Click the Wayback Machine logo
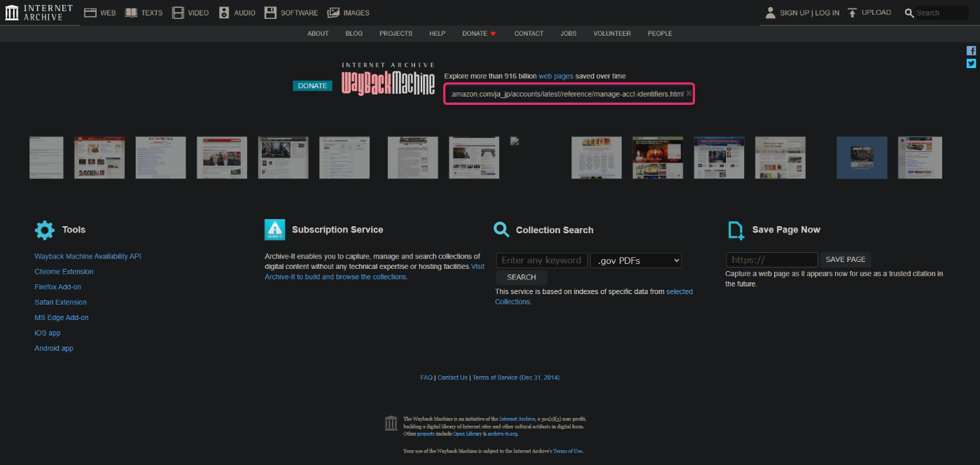Viewport: 980px width, 465px height. click(x=388, y=79)
